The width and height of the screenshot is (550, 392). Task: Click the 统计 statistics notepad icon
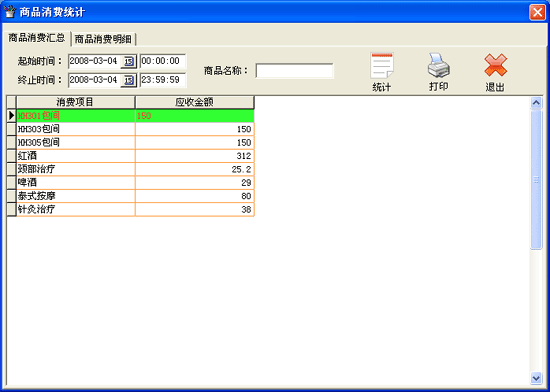(x=382, y=66)
